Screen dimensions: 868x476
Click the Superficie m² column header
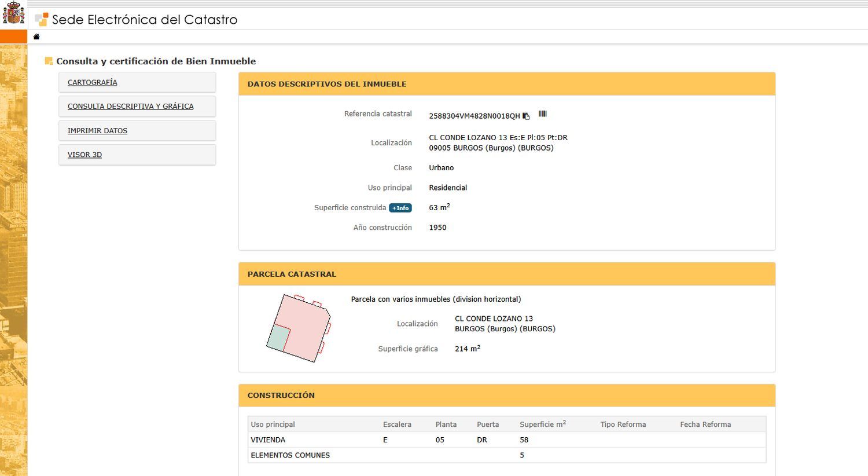543,424
